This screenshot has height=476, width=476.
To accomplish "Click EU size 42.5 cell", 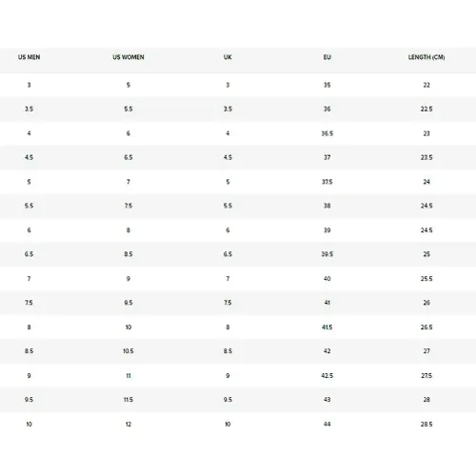I will (327, 376).
